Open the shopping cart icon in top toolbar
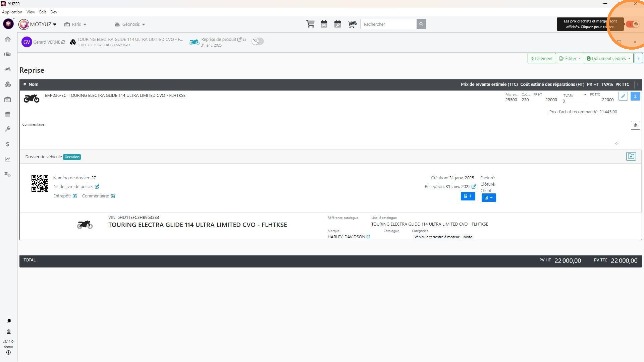 (310, 24)
